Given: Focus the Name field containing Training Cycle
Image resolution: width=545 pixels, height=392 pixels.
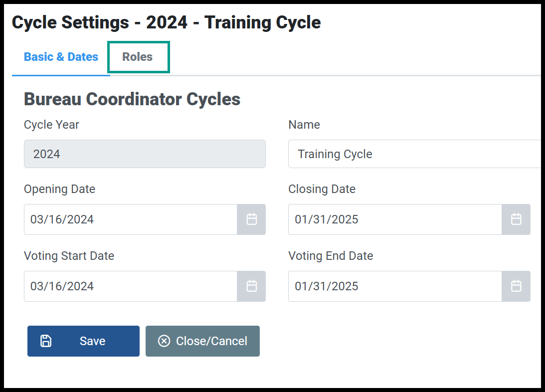Looking at the screenshot, I should [x=414, y=154].
